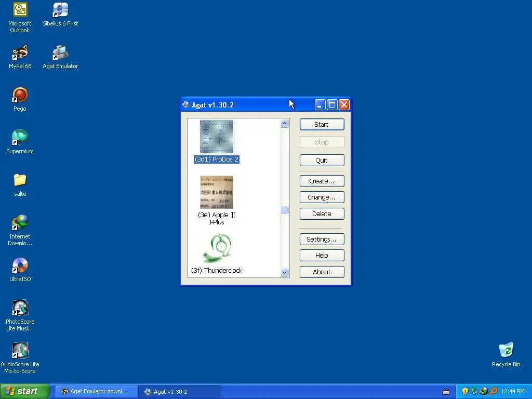This screenshot has width=532, height=399.
Task: Switch to 'Agat Emulator downl...' taskbar window
Action: click(x=97, y=391)
